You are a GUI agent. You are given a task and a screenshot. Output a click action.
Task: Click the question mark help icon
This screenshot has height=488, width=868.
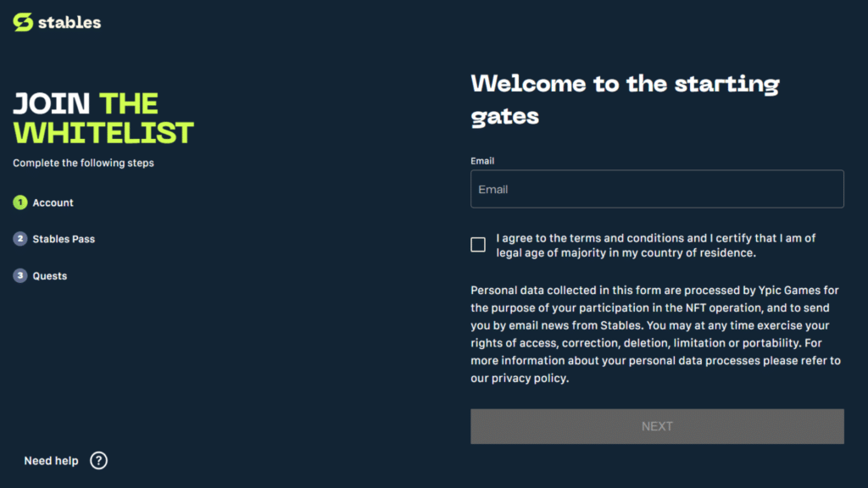(x=98, y=460)
